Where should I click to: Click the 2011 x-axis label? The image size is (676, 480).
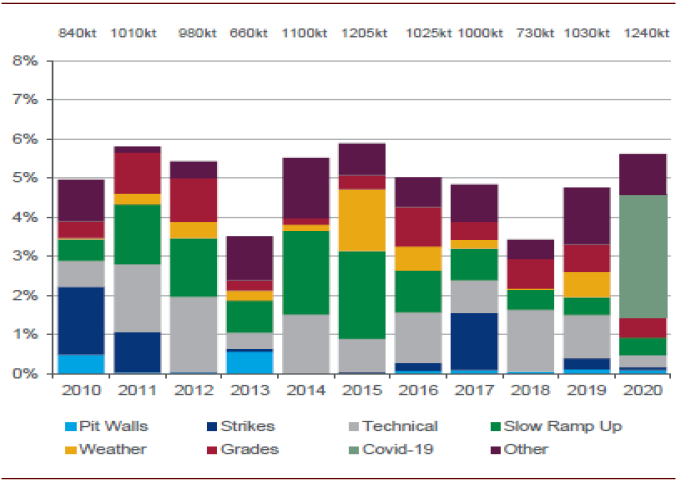137,390
